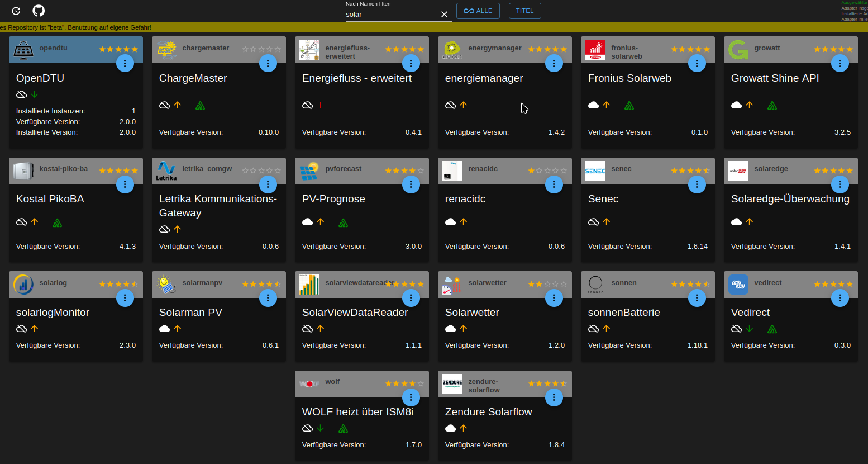
Task: Click the solaredge adapter logo
Action: (x=738, y=171)
